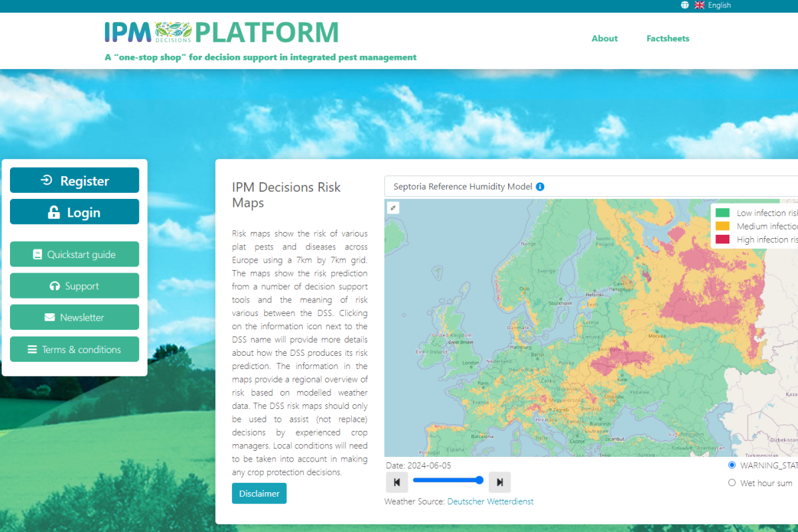Click the map fullscreen expand icon

click(x=393, y=207)
